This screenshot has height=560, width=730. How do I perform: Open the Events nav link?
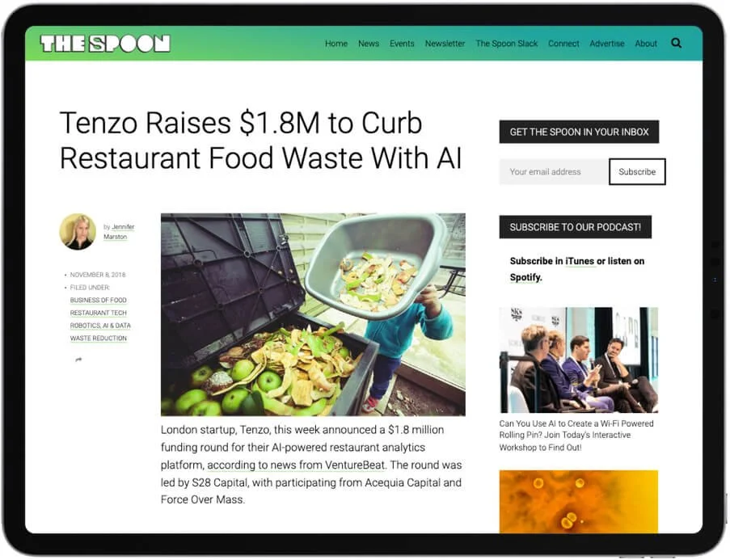click(x=402, y=44)
